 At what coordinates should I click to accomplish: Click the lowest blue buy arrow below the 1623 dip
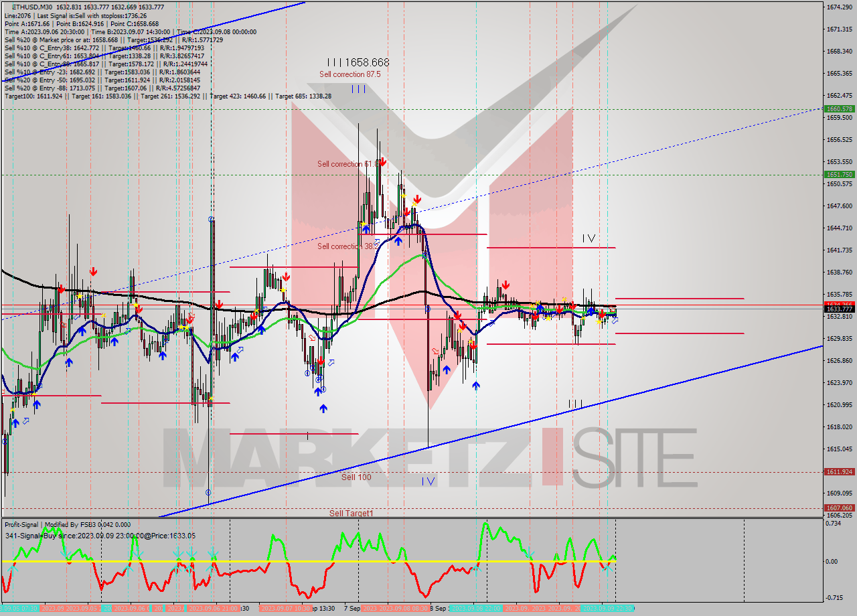click(x=323, y=408)
